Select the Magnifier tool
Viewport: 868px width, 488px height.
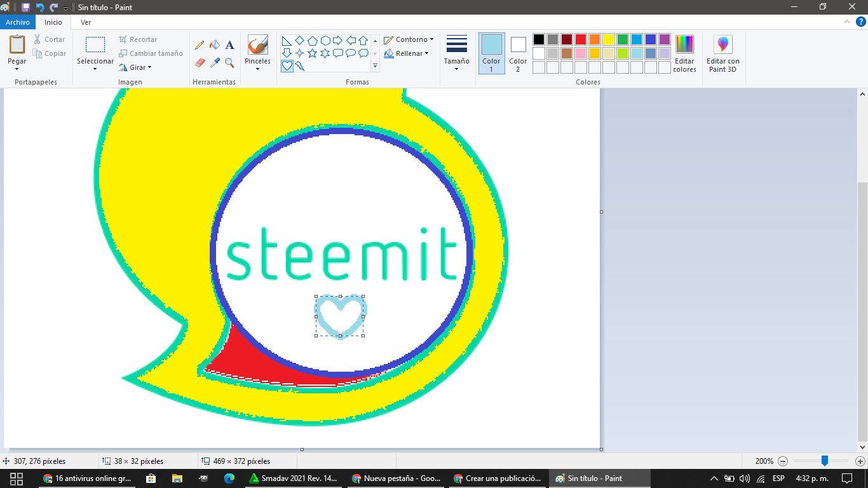[229, 63]
